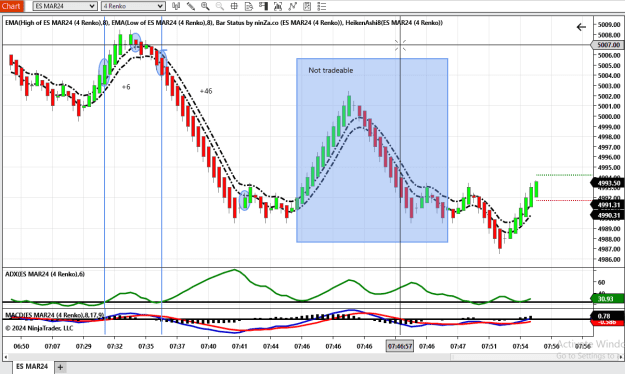
Task: Select the drawing tools pencil icon
Action: click(191, 6)
